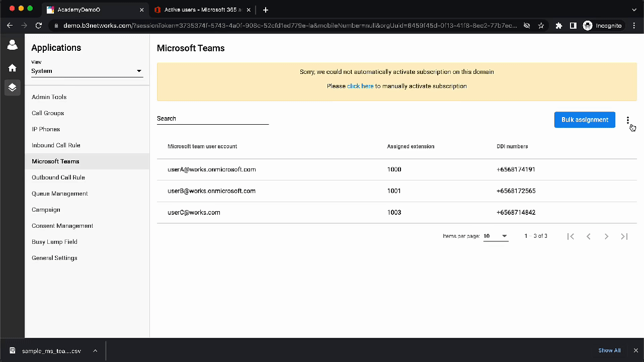Click 'DDI numbers' column header

[512, 146]
